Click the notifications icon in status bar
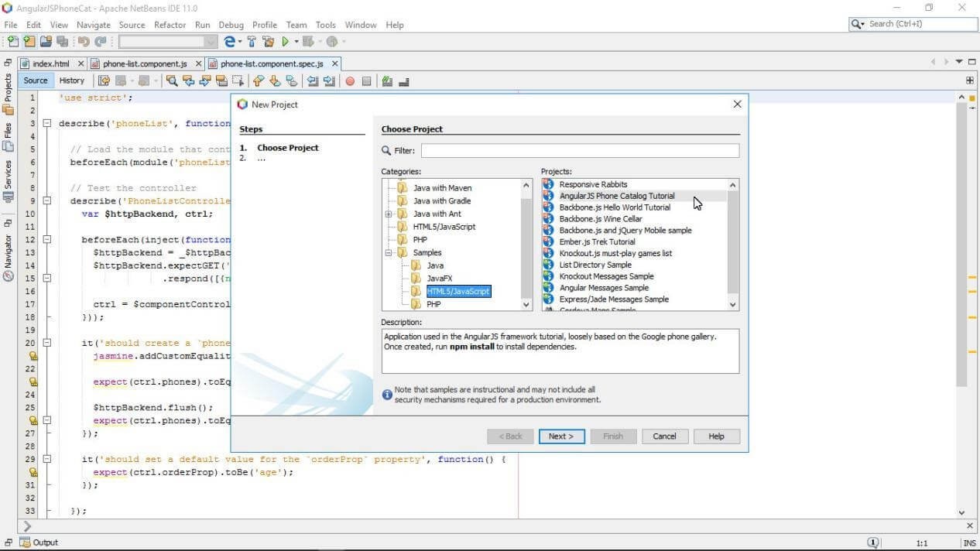Screen dimensions: 980x551 (x=873, y=542)
